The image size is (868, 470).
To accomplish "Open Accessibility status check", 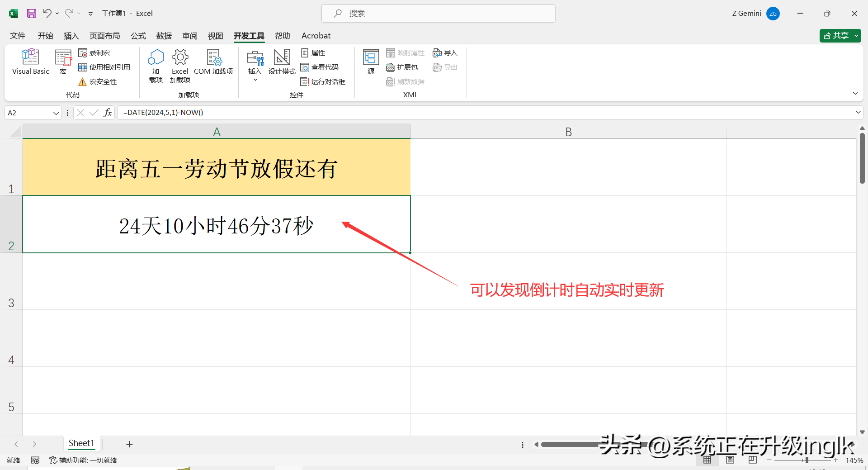I will (83, 460).
